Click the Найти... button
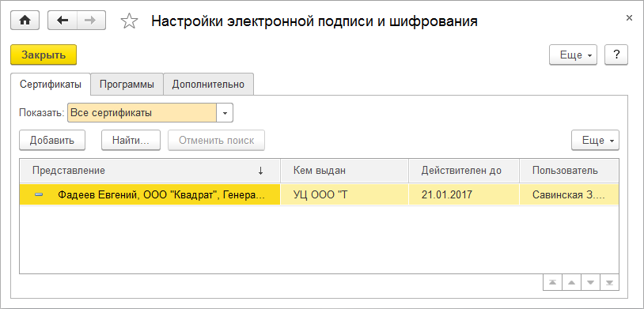Image resolution: width=644 pixels, height=309 pixels. [x=131, y=141]
